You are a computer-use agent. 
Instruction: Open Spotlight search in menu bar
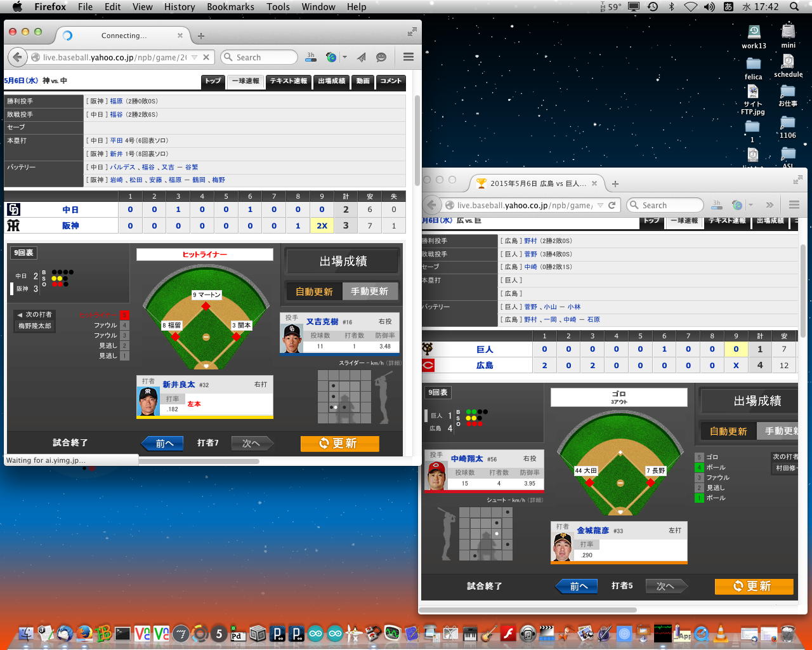[794, 7]
